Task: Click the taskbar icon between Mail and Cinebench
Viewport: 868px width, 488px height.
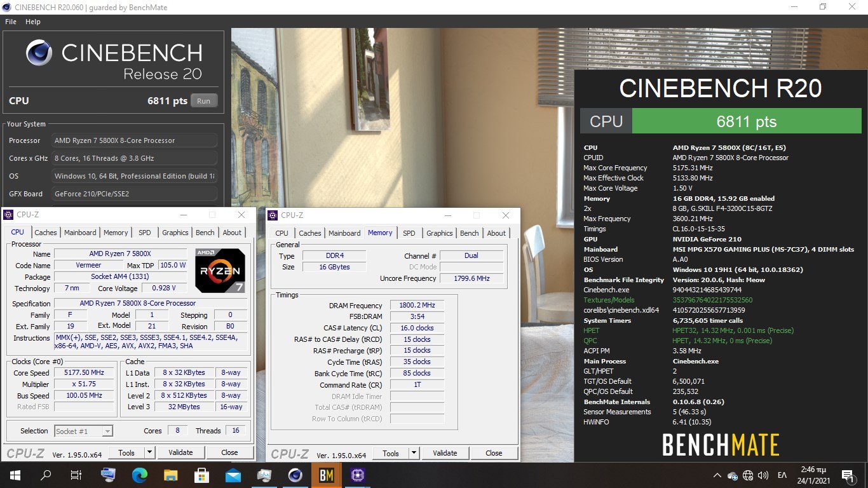Action: point(264,475)
